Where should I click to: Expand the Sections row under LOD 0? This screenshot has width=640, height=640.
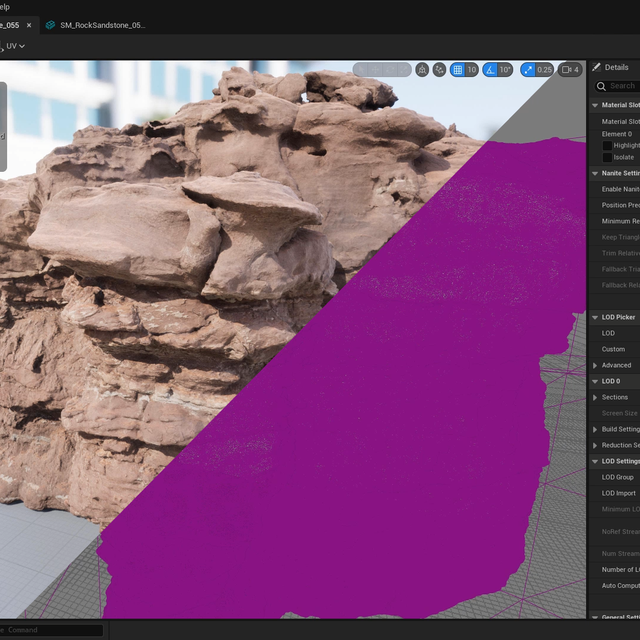(x=595, y=397)
